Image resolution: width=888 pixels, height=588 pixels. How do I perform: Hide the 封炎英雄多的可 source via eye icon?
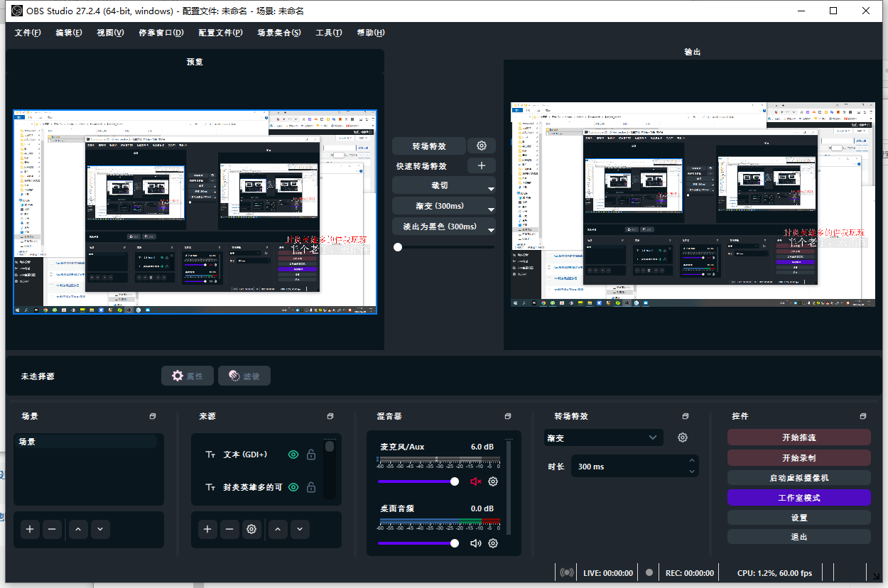tap(293, 488)
